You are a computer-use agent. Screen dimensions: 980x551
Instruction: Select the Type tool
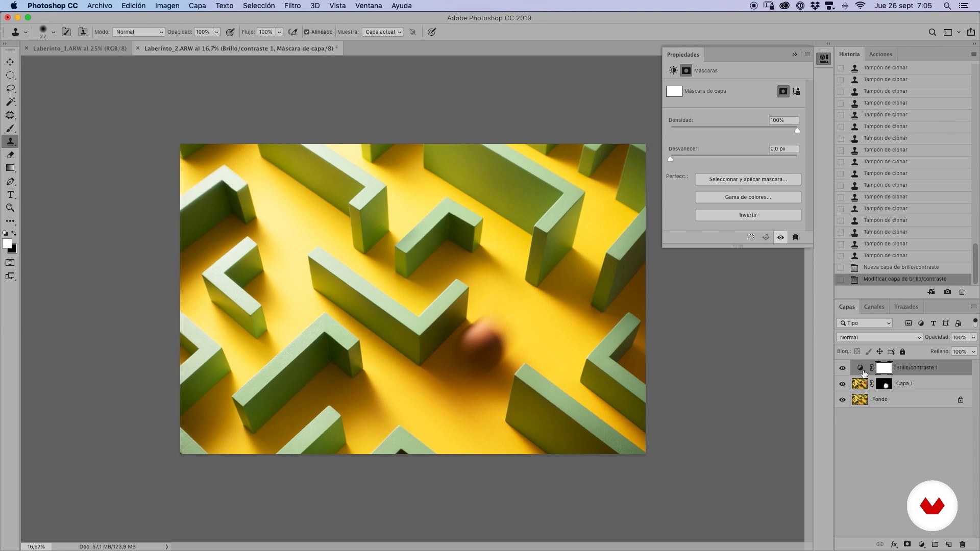tap(10, 195)
